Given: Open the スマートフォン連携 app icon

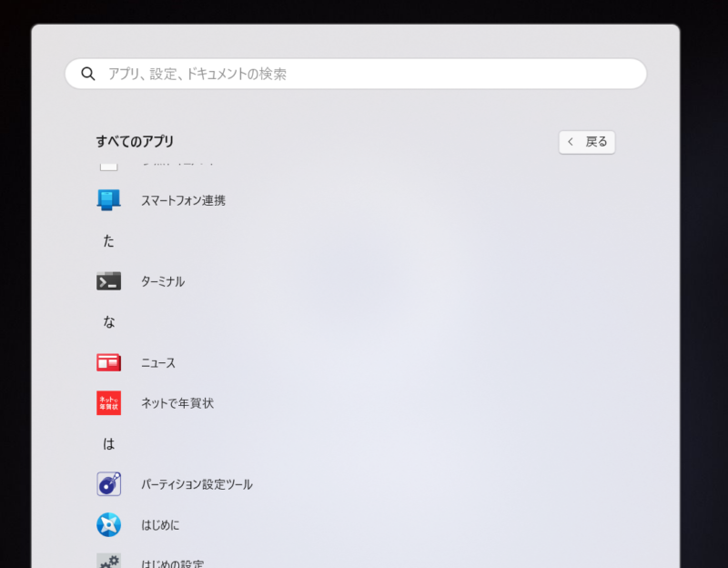Looking at the screenshot, I should click(x=108, y=200).
